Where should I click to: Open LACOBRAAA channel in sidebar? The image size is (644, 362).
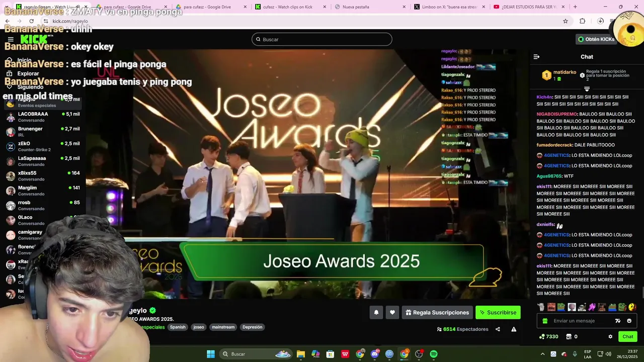43,117
